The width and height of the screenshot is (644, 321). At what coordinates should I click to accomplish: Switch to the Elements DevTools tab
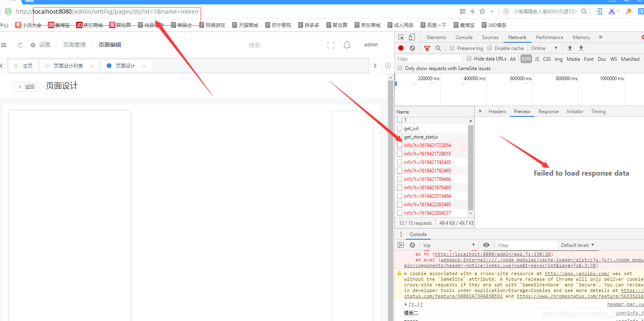(436, 37)
